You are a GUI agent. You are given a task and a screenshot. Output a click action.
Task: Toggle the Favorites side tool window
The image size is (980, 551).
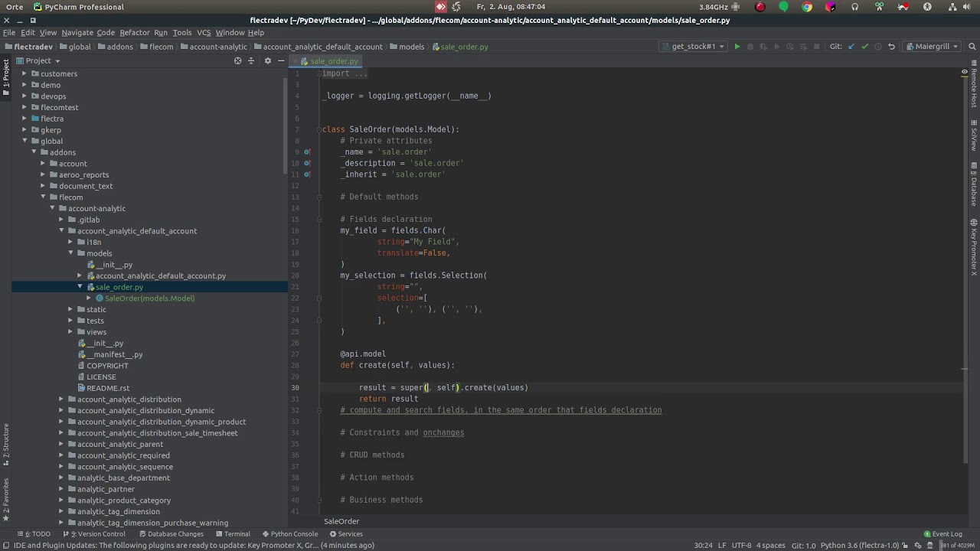(5, 500)
